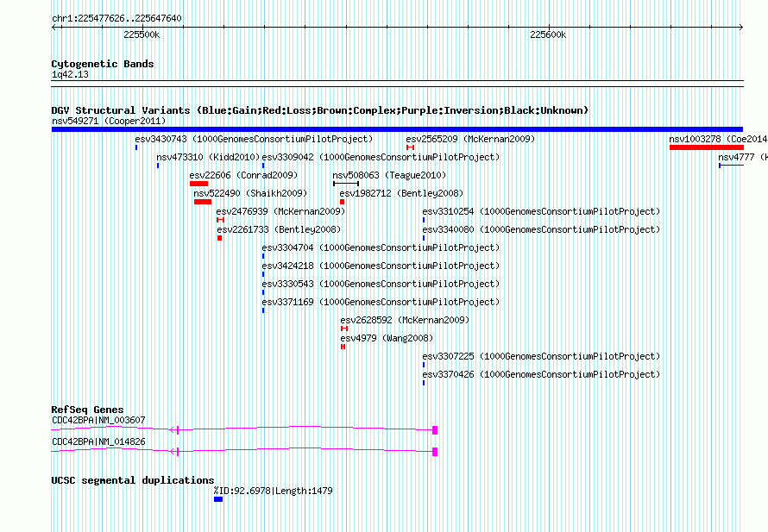768x532 pixels.
Task: Click the Cytogenetic Bands track title
Action: pos(103,64)
